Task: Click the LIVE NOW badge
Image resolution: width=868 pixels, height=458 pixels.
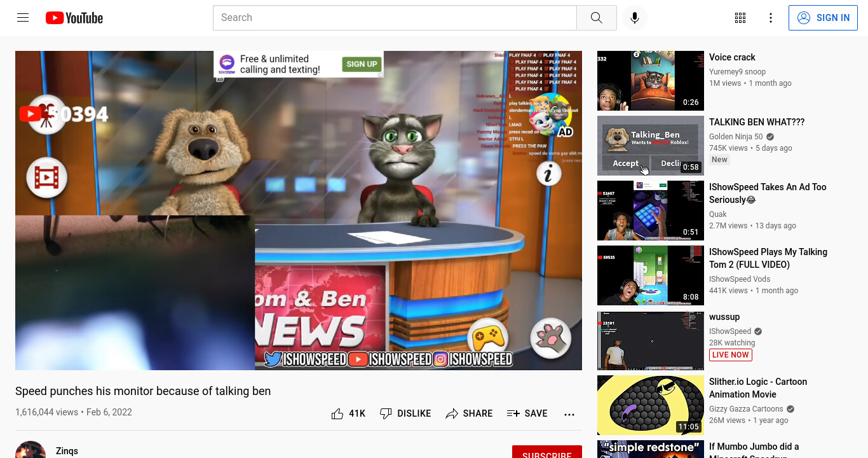Action: tap(731, 355)
